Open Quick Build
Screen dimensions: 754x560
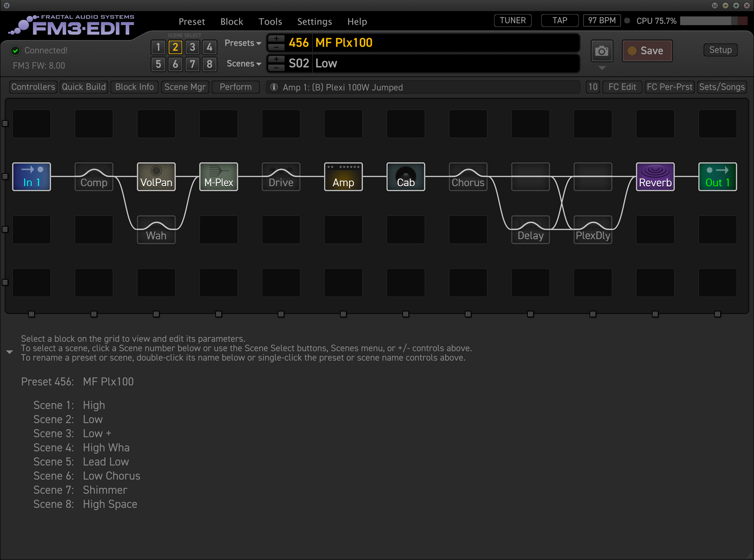(83, 87)
